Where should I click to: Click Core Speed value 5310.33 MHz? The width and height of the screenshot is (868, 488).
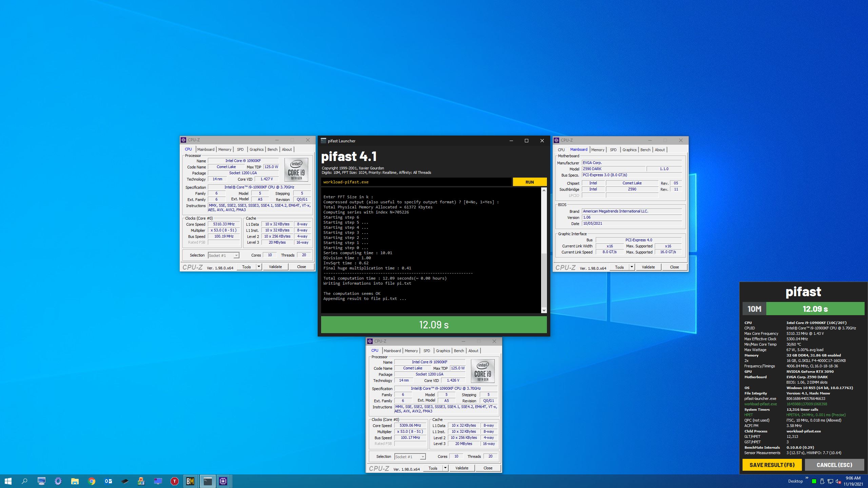coord(224,224)
